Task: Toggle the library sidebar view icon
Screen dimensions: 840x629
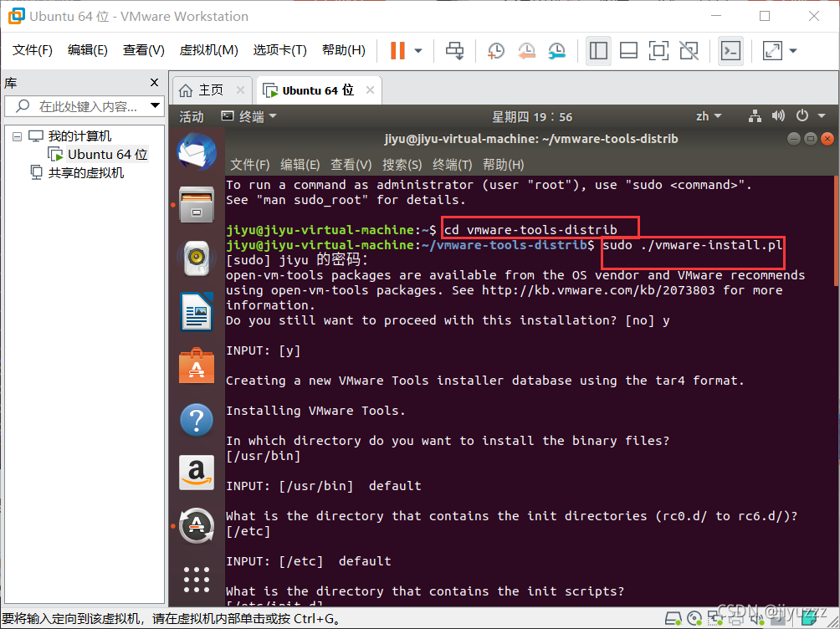Action: [x=598, y=51]
